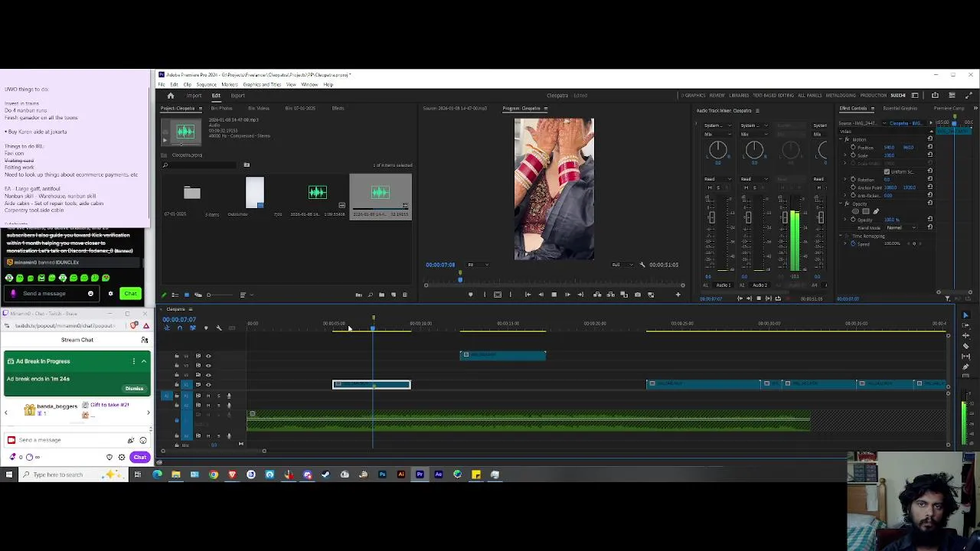Switch Project panel to icon view
Viewport: 980px width, 551px height.
(187, 295)
